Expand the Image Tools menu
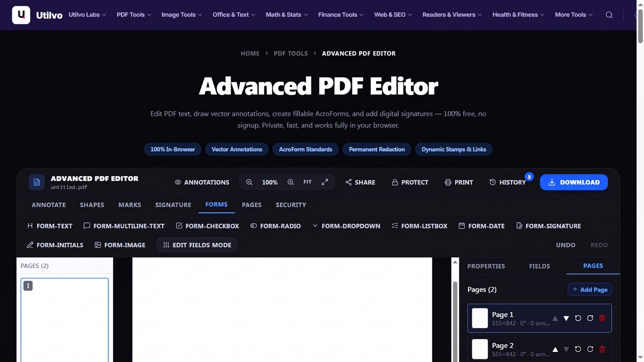 [182, 15]
